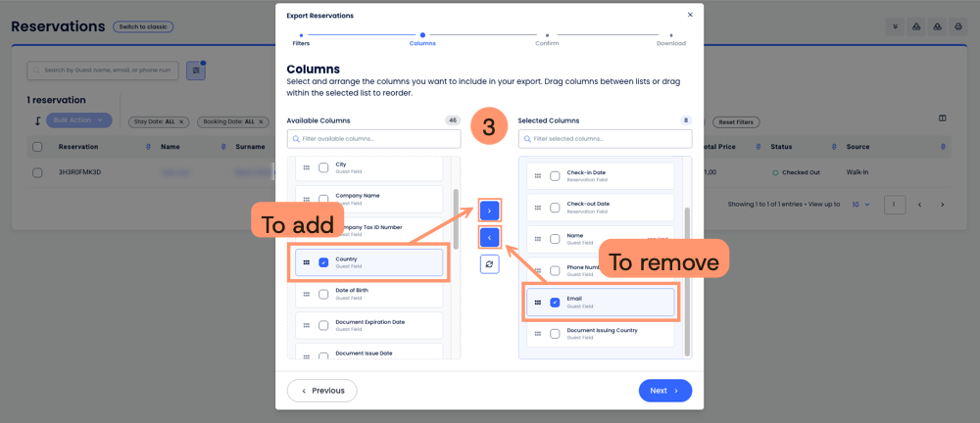Grab the drag handle of Check-in Date
The image size is (980, 423).
537,175
